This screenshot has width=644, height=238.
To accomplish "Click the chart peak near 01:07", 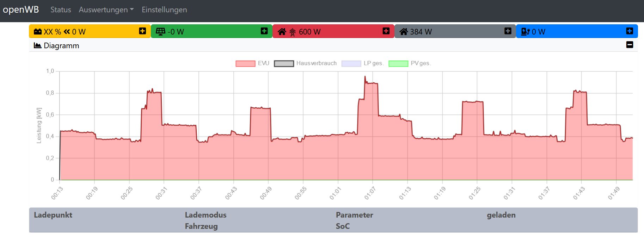I will [x=365, y=76].
